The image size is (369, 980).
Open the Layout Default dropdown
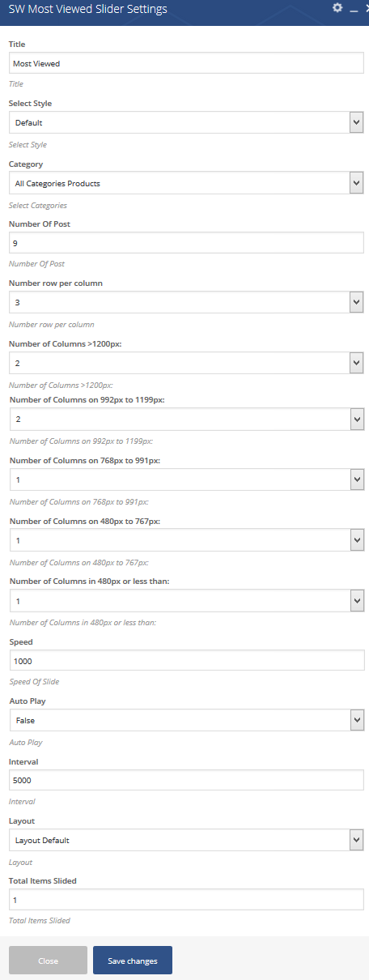[x=186, y=840]
